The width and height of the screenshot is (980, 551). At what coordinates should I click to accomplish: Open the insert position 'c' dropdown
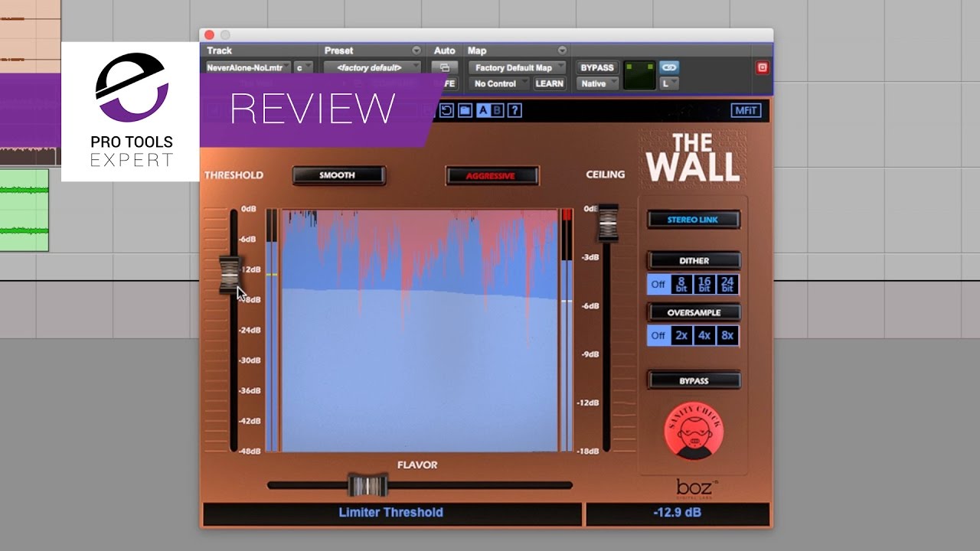[304, 67]
